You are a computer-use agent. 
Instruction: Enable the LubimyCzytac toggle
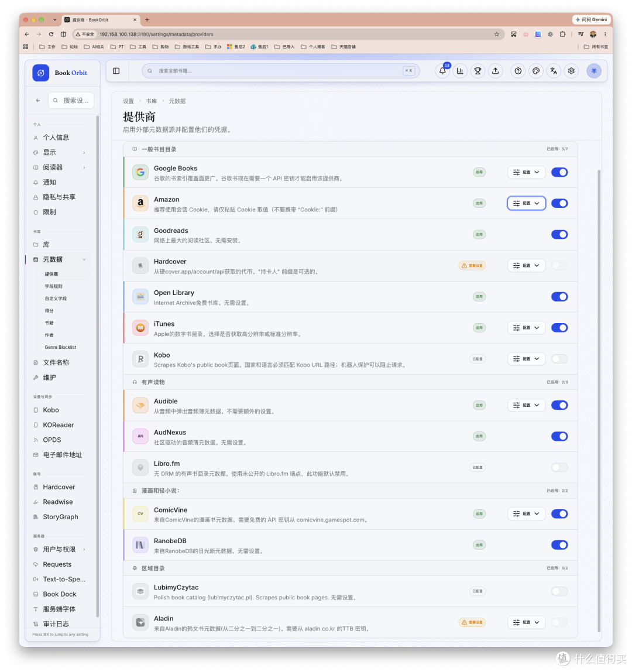click(x=559, y=591)
